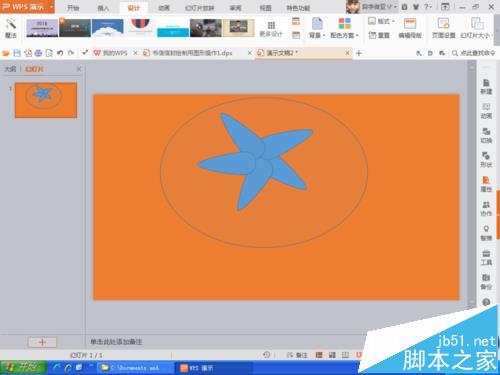Open the 协作 collaboration sidebar panel
The height and width of the screenshot is (375, 500).
[x=486, y=208]
